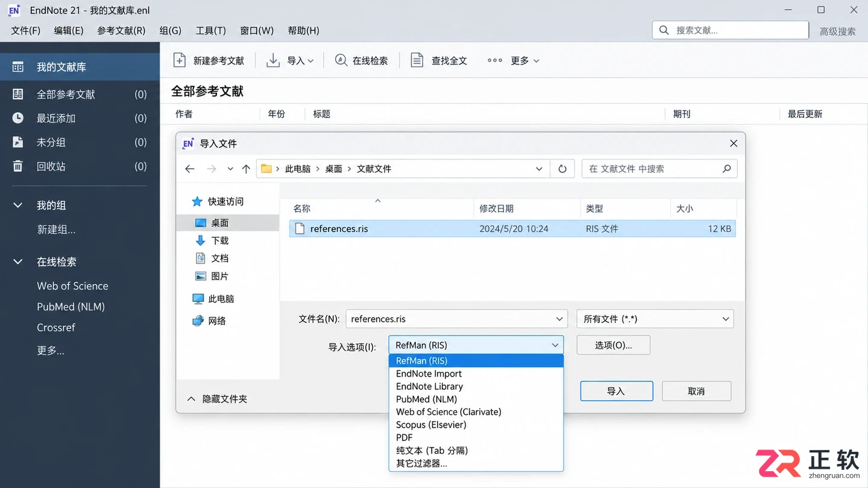Click the 搜索文献 search input field
868x488 pixels.
pos(731,30)
